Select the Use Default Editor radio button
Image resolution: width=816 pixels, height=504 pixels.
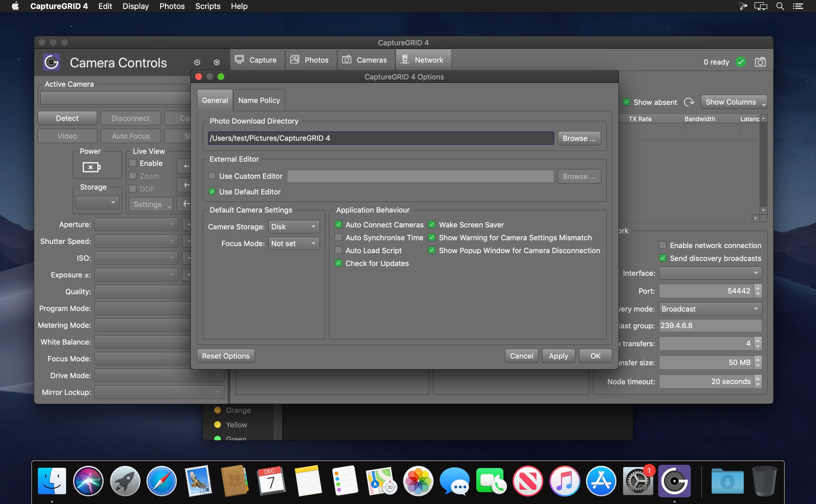pos(212,191)
